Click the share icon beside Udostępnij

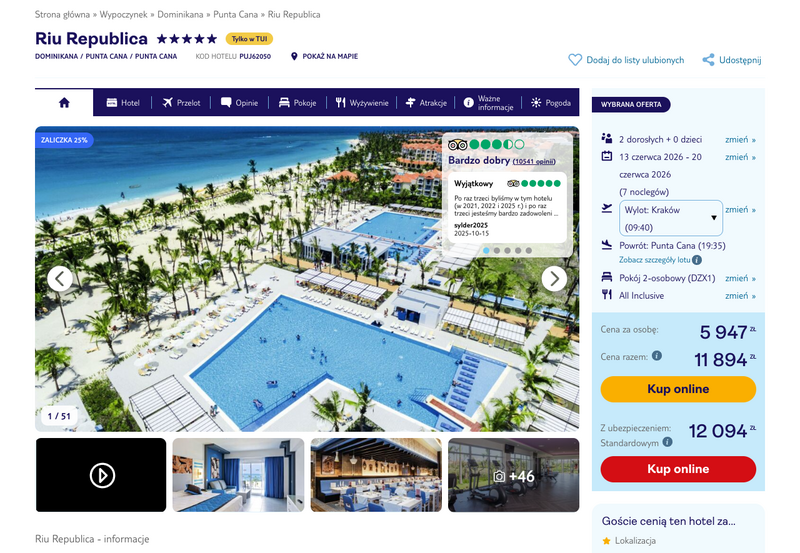(x=708, y=60)
